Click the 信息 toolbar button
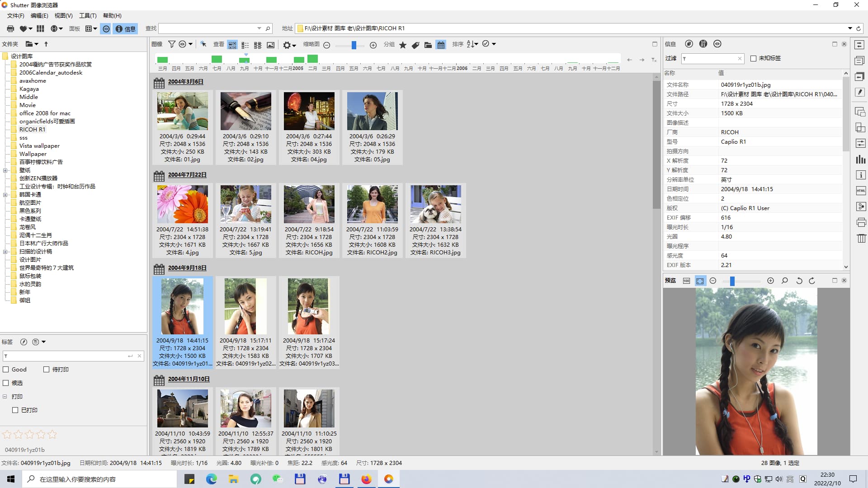The width and height of the screenshot is (868, 488). 126,28
